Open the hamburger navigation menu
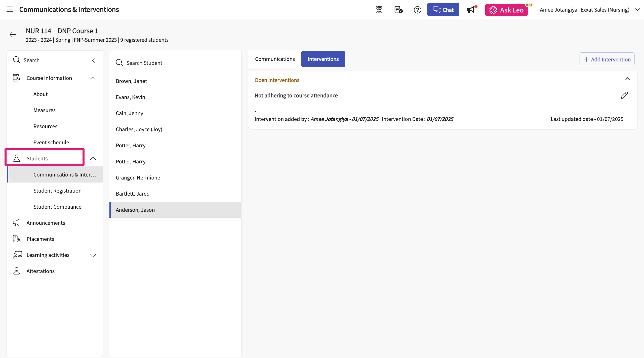This screenshot has width=644, height=358. (10, 10)
